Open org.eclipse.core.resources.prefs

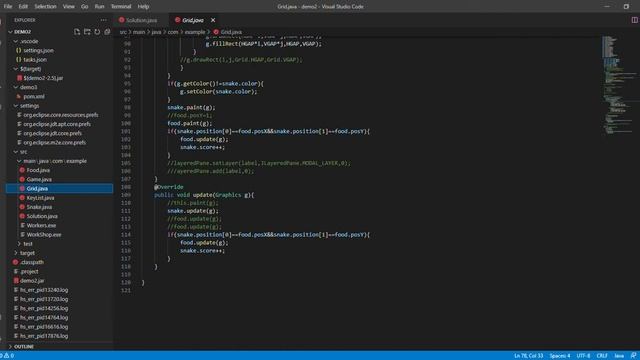pos(59,115)
